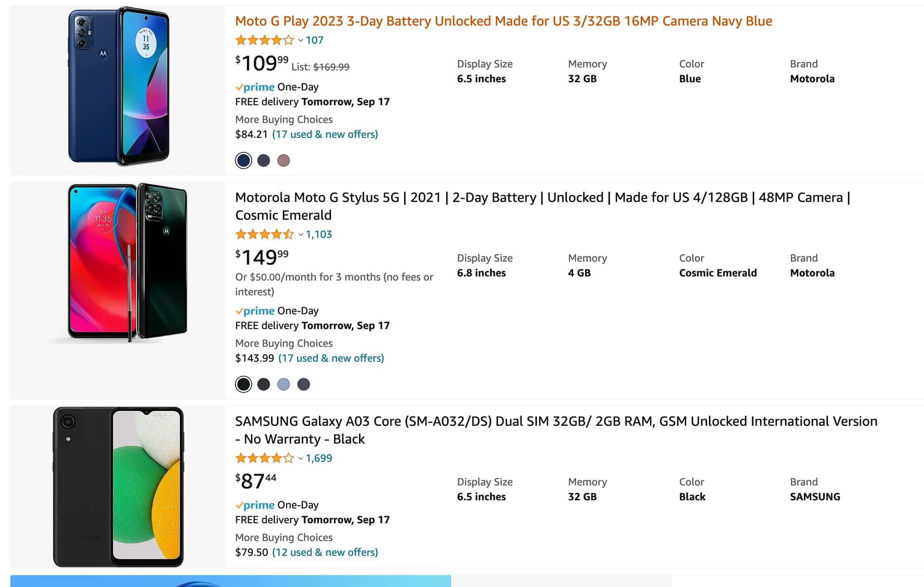Click the Moto G Stylus star rating
Viewport: 924px width, 587px height.
[264, 235]
